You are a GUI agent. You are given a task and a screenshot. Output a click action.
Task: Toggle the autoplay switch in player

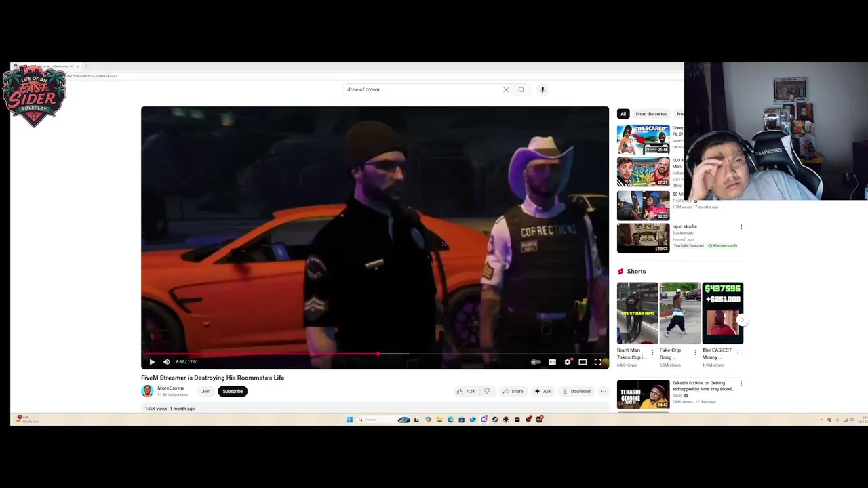coord(536,362)
